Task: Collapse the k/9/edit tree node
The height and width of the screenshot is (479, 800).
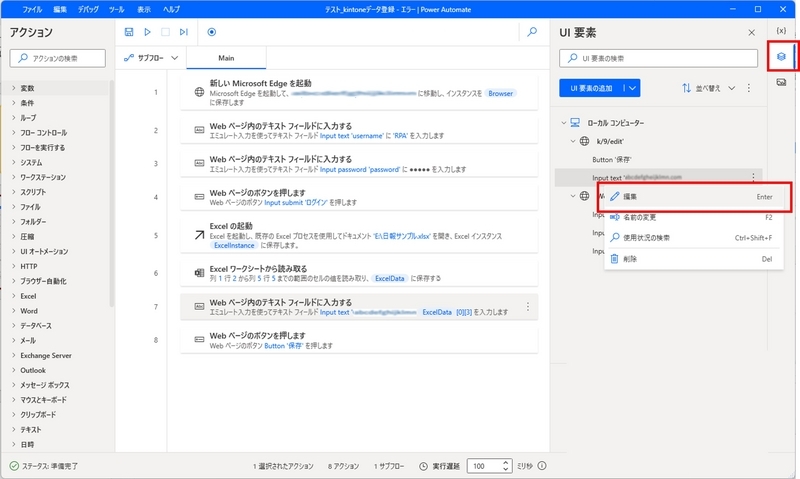Action: (573, 141)
